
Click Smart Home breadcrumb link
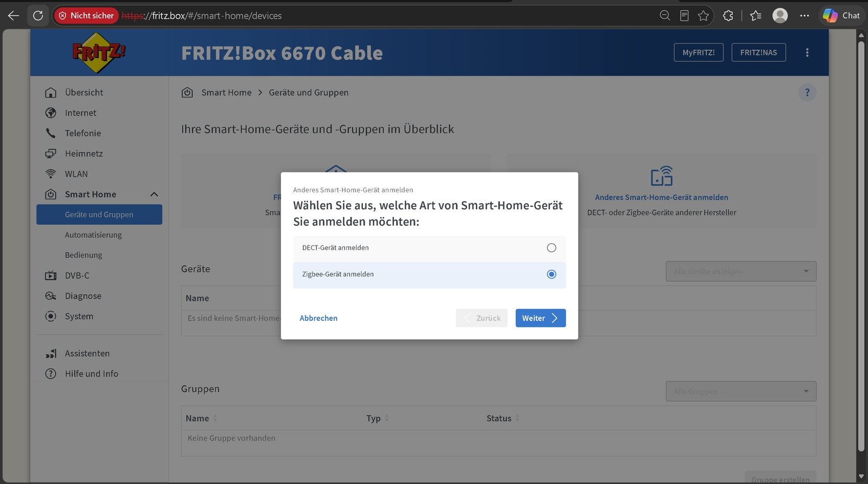[226, 93]
